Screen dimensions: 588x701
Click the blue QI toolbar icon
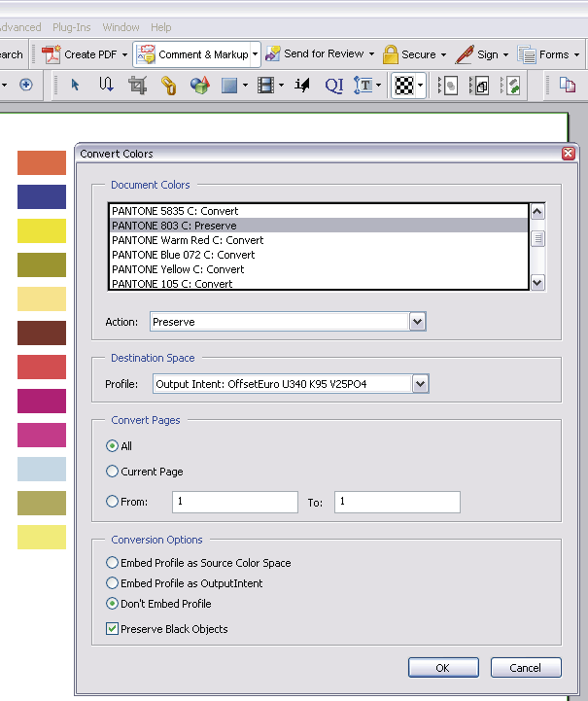[334, 85]
